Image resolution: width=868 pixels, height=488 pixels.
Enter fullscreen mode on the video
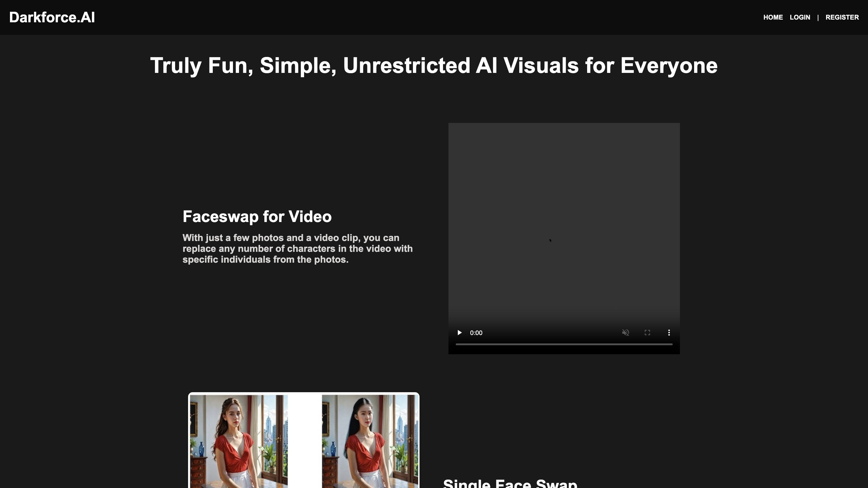click(x=647, y=333)
